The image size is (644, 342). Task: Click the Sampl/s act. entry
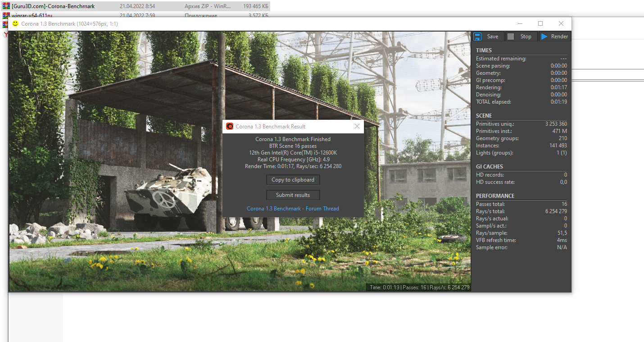(x=522, y=226)
